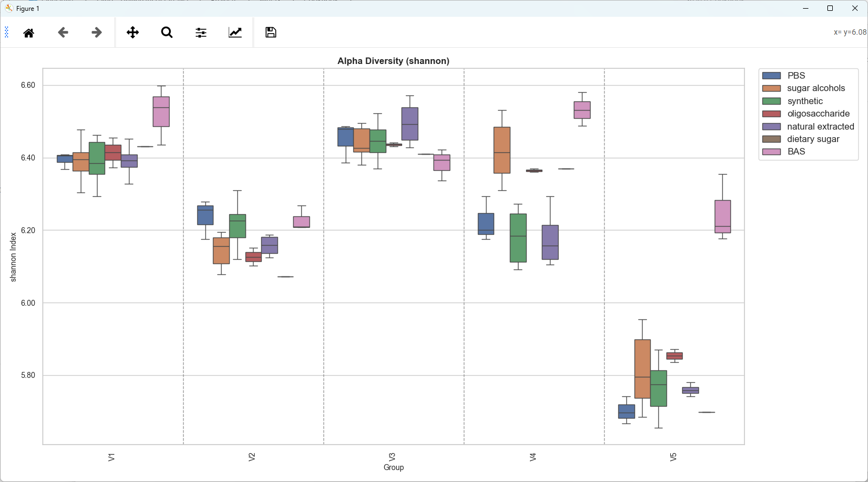868x482 pixels.
Task: Go back to the previous view
Action: pos(63,33)
